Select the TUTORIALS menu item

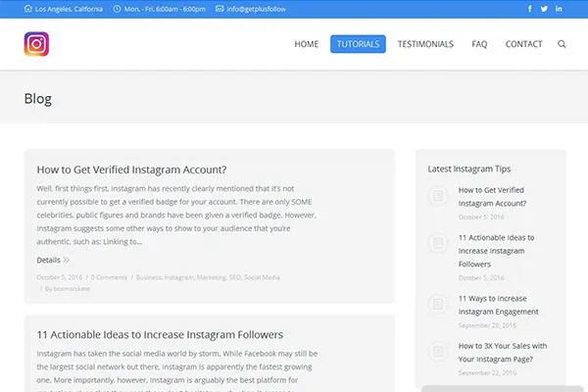click(358, 44)
